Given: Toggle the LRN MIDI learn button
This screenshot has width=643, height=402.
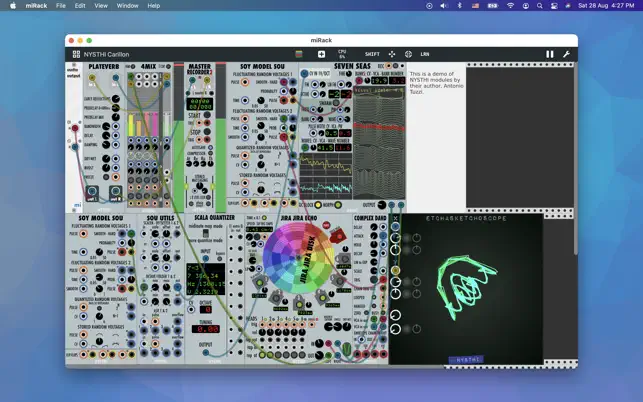Looking at the screenshot, I should pos(424,54).
